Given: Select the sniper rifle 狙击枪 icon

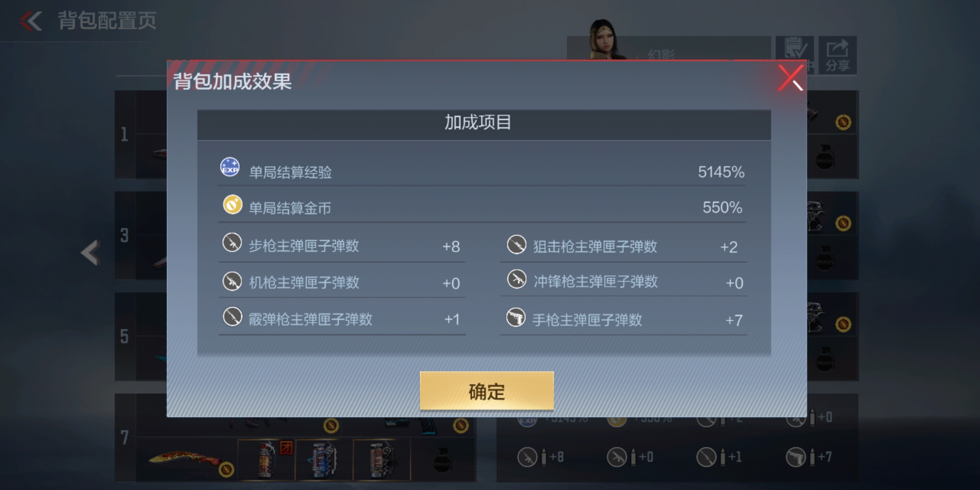Looking at the screenshot, I should [x=516, y=244].
